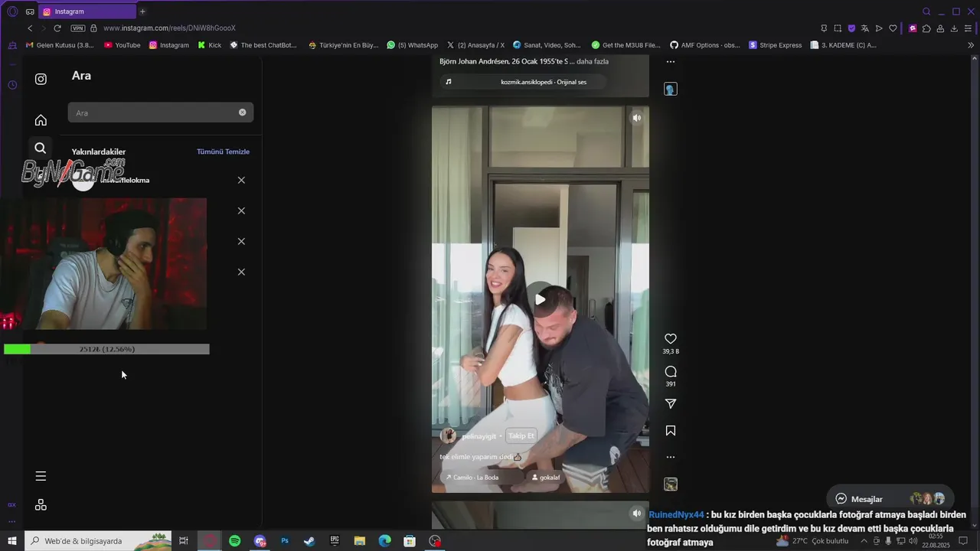Show hidden tray icons with the chevron
The image size is (980, 551).
pyautogui.click(x=864, y=541)
